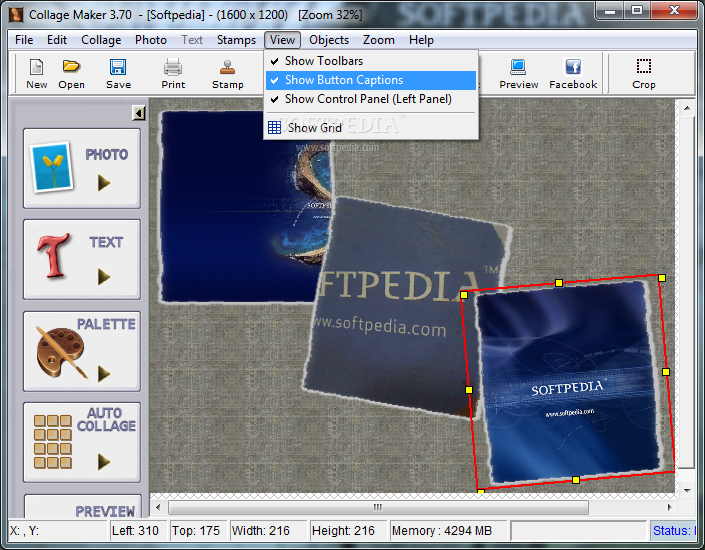This screenshot has width=705, height=550.
Task: Collapse the left control panel arrow
Action: [x=138, y=113]
